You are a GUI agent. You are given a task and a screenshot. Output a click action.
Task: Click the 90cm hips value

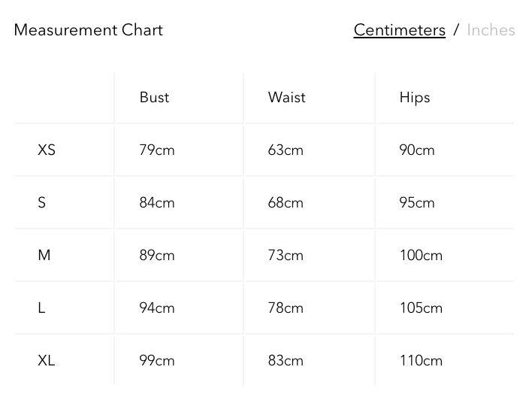point(416,150)
